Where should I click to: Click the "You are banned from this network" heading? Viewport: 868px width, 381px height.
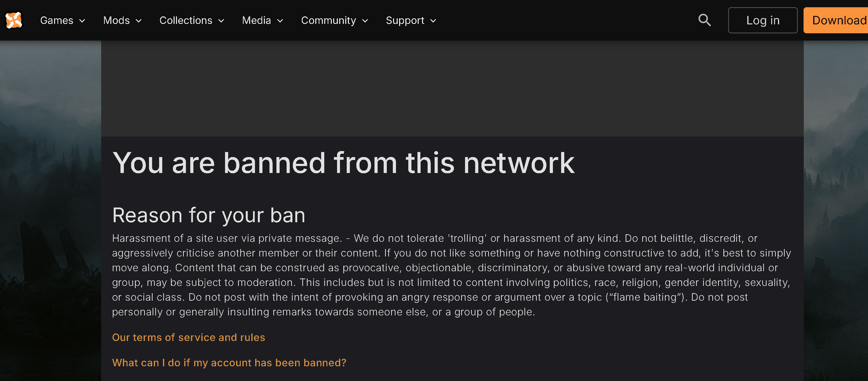click(343, 163)
